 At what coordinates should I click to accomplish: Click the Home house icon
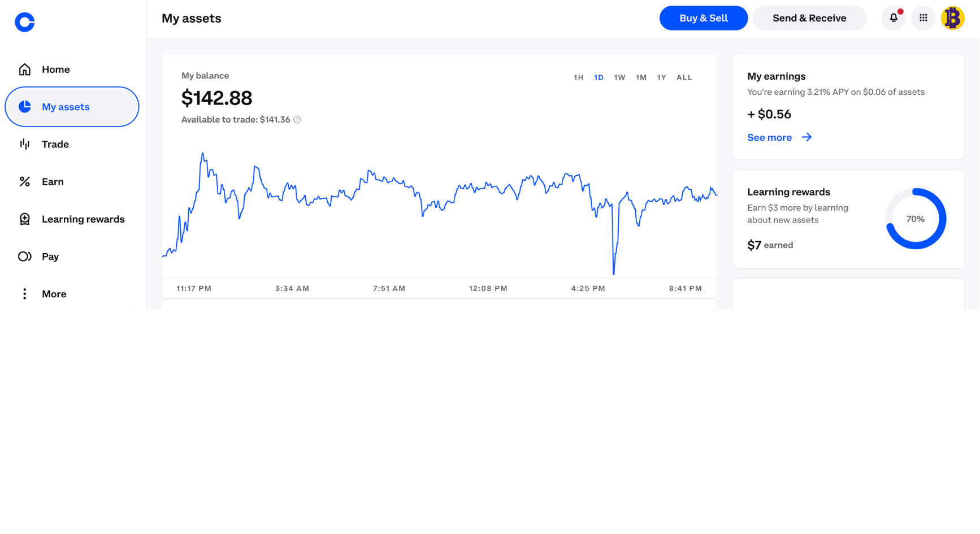coord(25,70)
